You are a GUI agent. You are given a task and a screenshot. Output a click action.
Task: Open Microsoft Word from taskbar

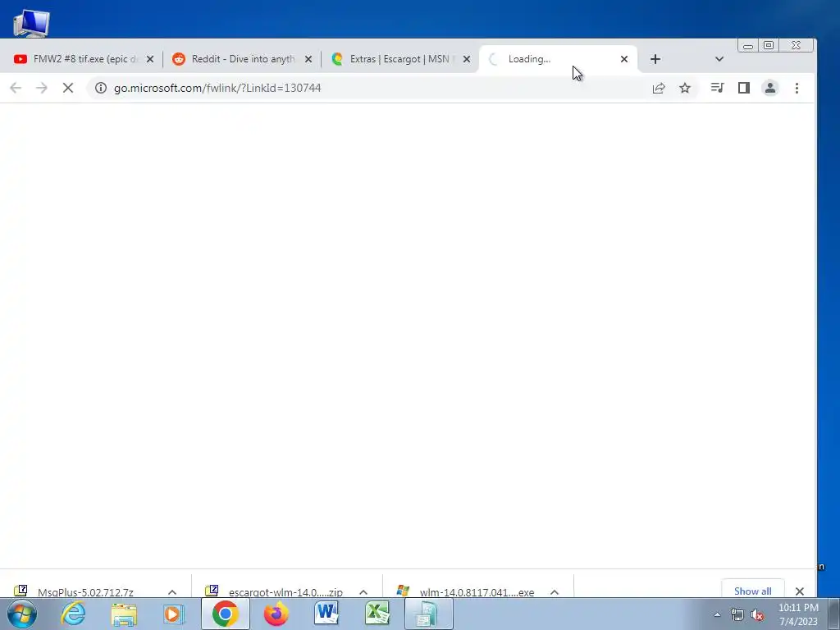pyautogui.click(x=326, y=614)
